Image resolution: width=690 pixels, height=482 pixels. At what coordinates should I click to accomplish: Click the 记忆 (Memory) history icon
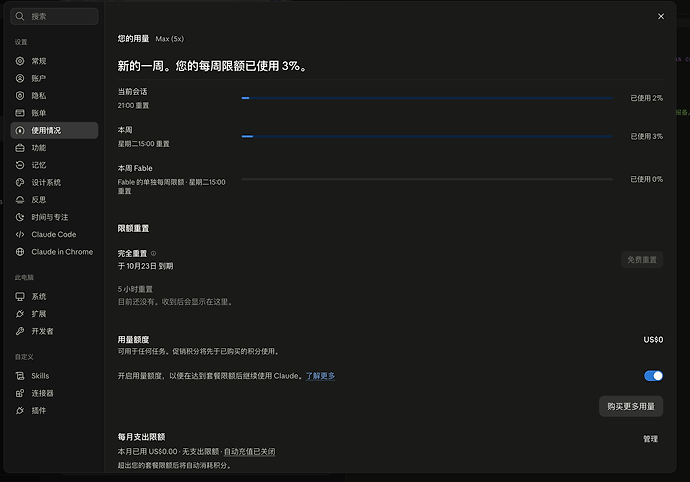(x=20, y=165)
